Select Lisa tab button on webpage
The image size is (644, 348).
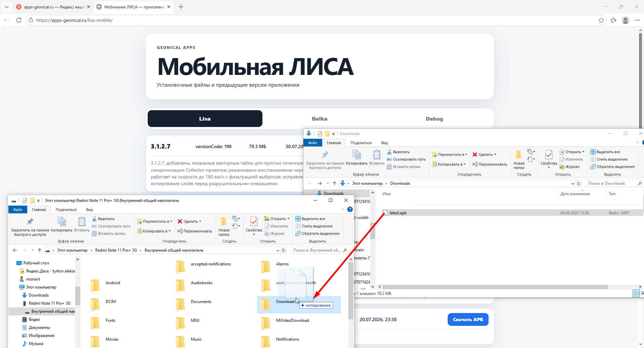click(x=205, y=119)
